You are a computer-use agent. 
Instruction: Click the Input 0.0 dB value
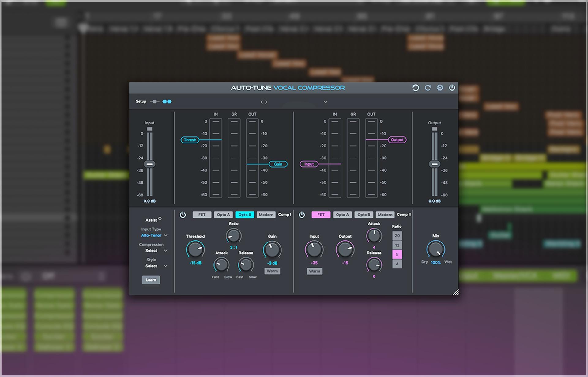click(x=149, y=201)
